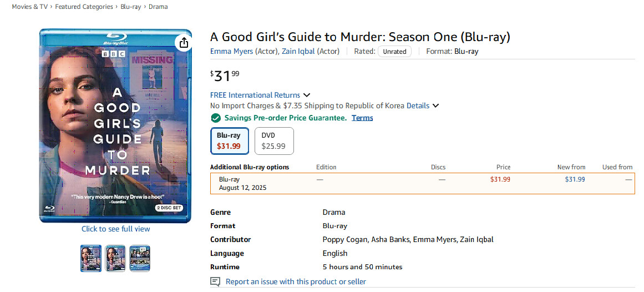Image resolution: width=644 pixels, height=292 pixels.
Task: Open Emma Myers actor page
Action: point(231,51)
